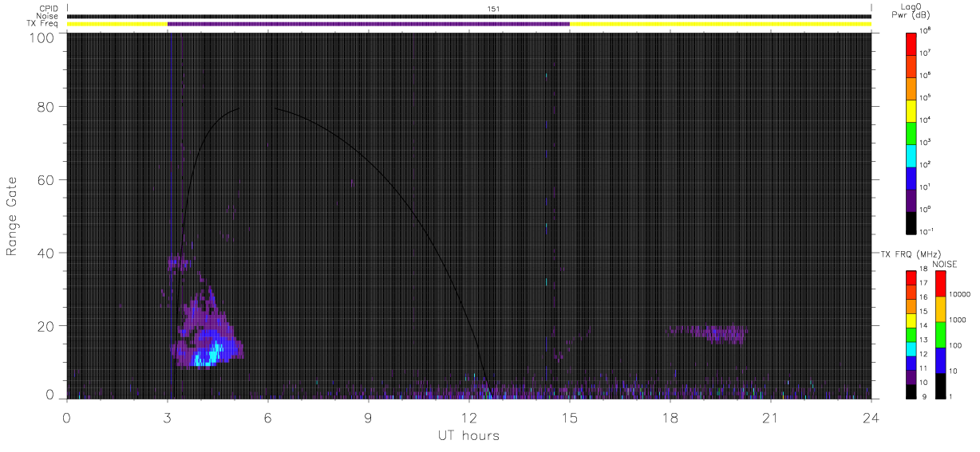This screenshot has height=452, width=980.
Task: Click the blue segment of the NOISE colorbar
Action: 942,360
